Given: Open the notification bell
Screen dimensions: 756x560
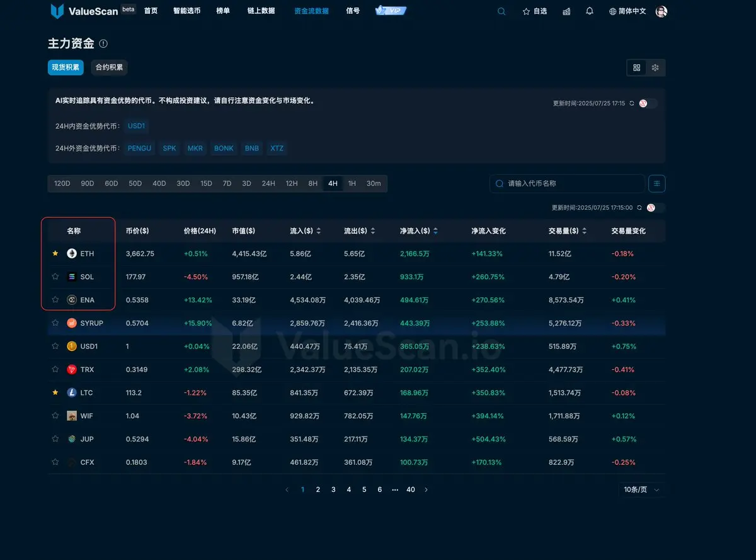Looking at the screenshot, I should (x=590, y=11).
